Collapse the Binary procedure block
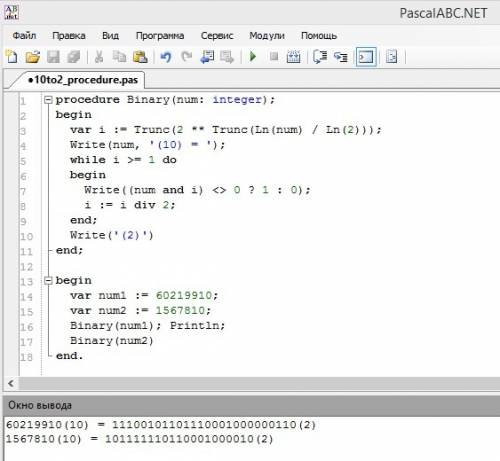The width and height of the screenshot is (500, 461). [48, 100]
